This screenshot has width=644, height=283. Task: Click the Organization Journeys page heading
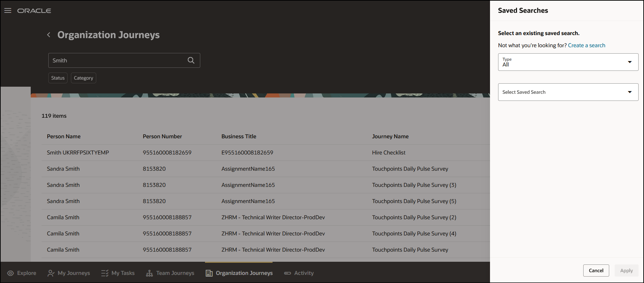pyautogui.click(x=108, y=35)
